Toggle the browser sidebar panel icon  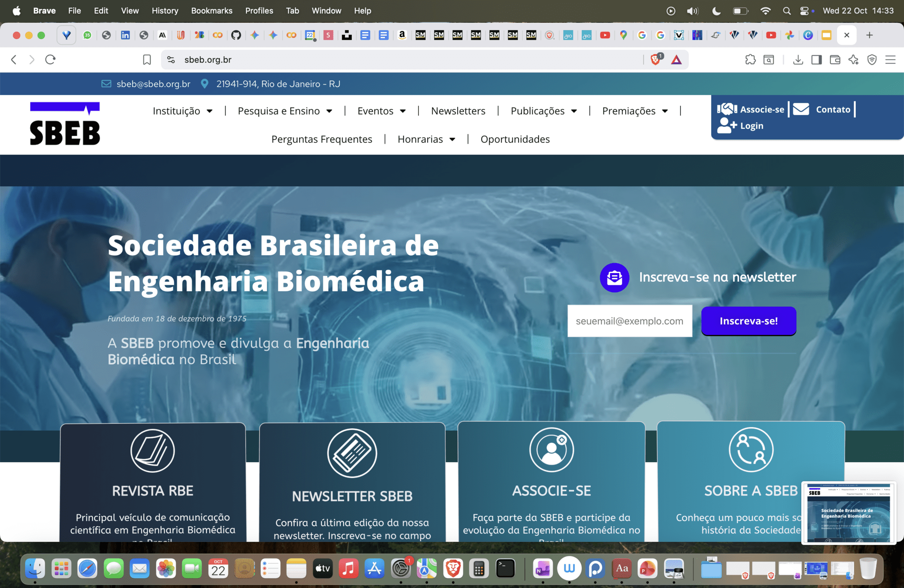(x=816, y=60)
